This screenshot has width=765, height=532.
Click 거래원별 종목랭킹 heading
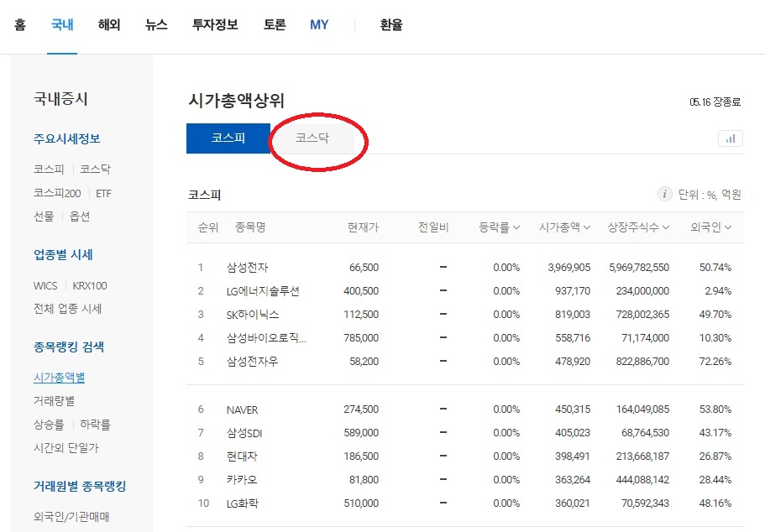(80, 486)
